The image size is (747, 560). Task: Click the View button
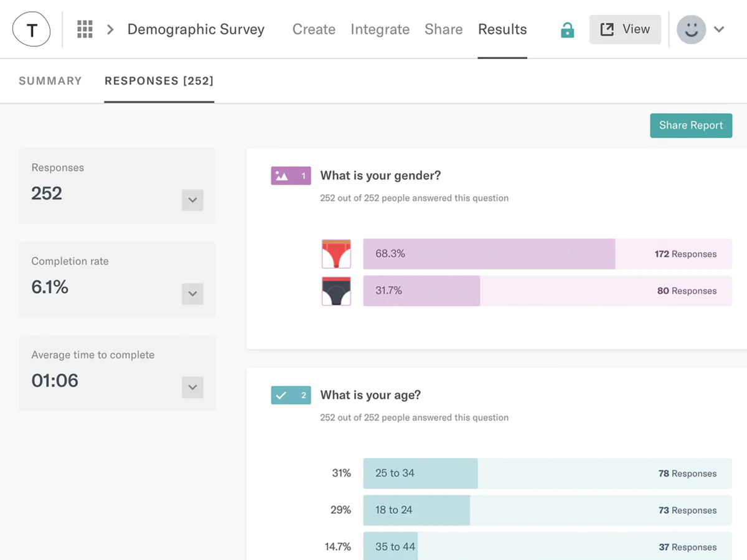click(x=625, y=29)
